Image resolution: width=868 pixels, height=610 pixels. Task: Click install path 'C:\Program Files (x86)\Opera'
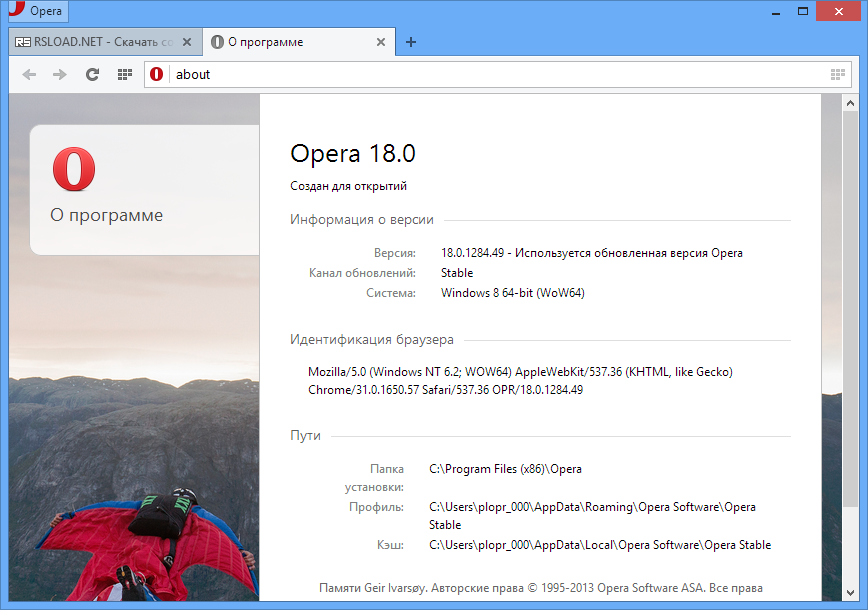point(505,469)
